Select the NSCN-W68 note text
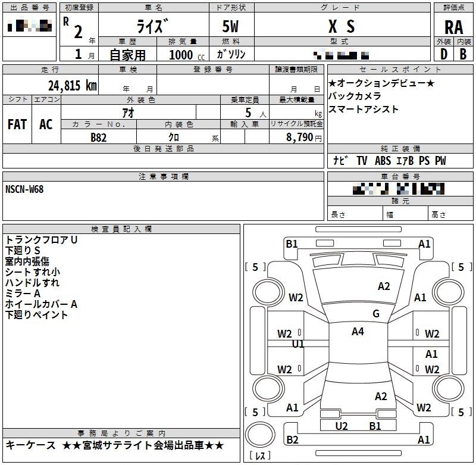Viewport: 476px width, 465px height. tap(24, 189)
